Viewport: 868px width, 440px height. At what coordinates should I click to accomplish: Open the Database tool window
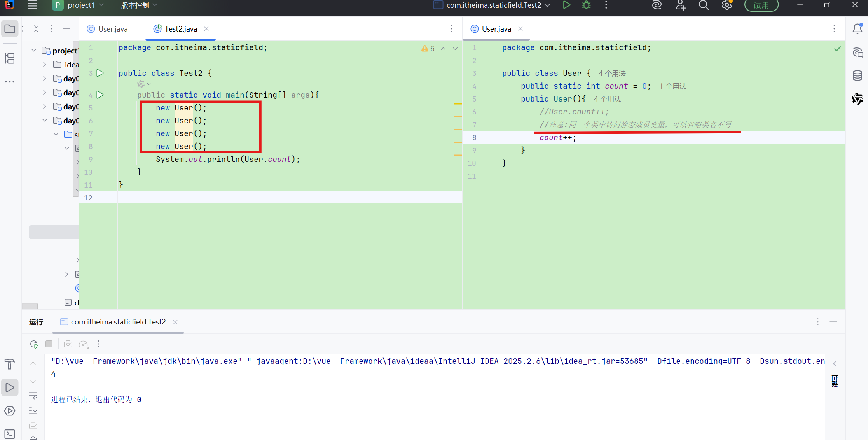(857, 75)
